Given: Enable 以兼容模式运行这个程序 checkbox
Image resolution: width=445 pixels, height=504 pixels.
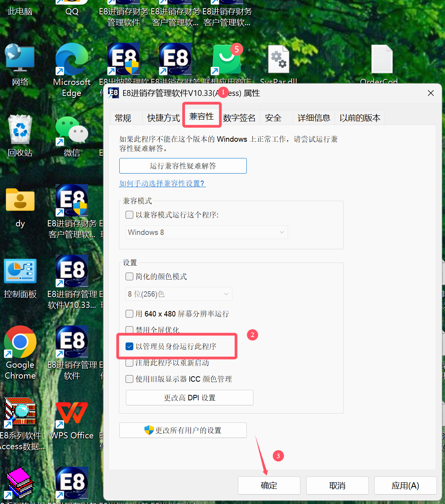Looking at the screenshot, I should pos(129,215).
